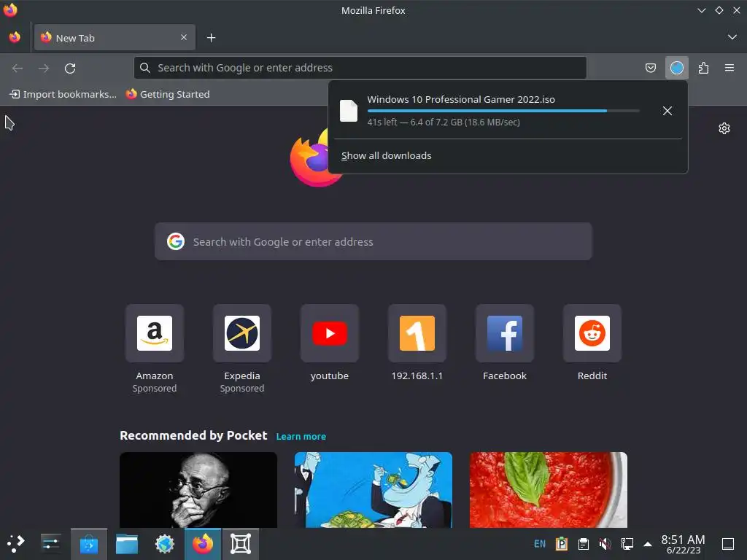
Task: Click the central Google search box
Action: 373,241
